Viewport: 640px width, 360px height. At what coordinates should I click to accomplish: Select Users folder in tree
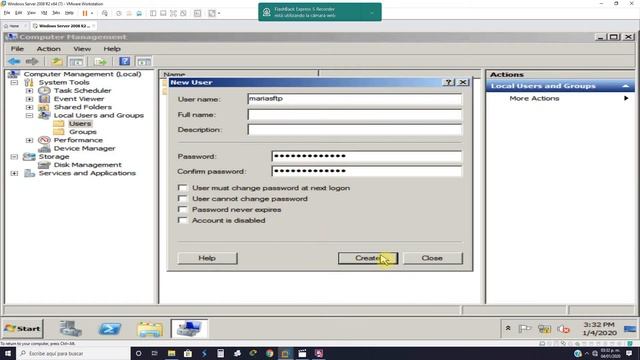tap(80, 124)
